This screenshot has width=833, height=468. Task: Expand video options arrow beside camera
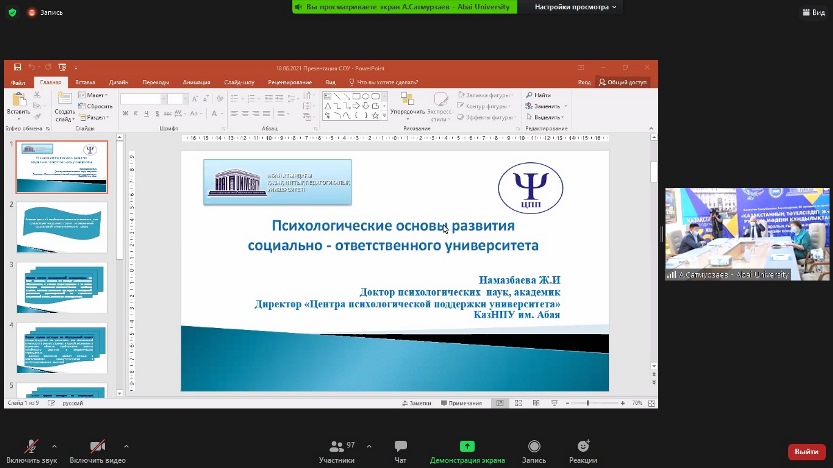click(x=126, y=446)
